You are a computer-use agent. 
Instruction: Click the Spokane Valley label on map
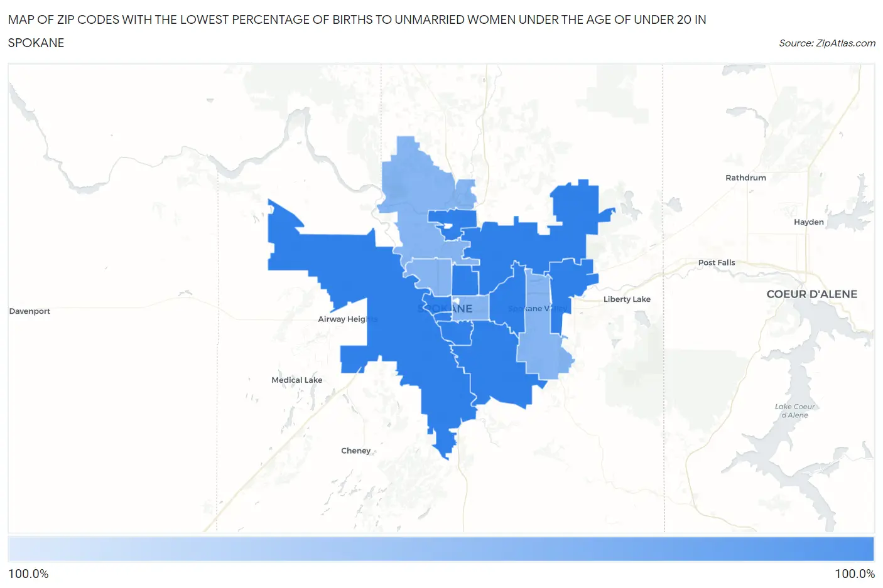point(538,309)
